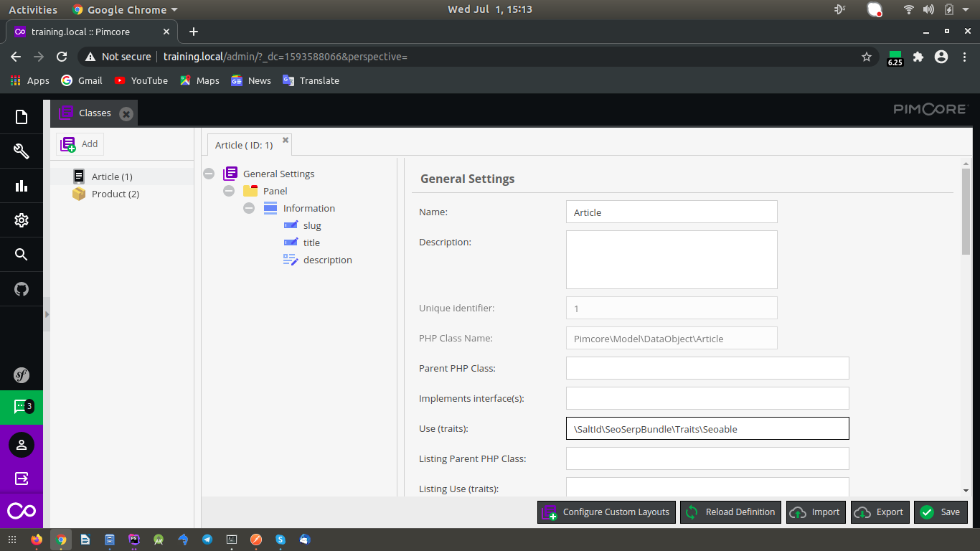
Task: Click the Symfony profiler icon in sidebar
Action: 22,375
